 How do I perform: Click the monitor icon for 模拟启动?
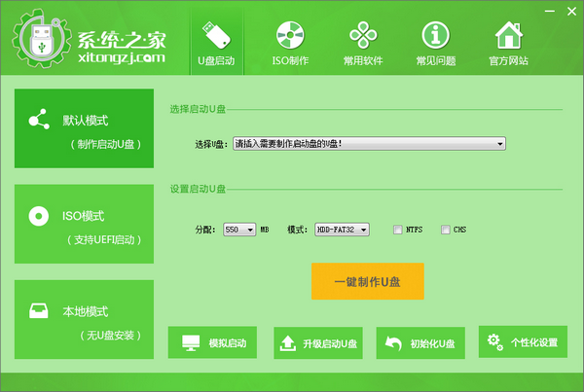[x=190, y=342]
